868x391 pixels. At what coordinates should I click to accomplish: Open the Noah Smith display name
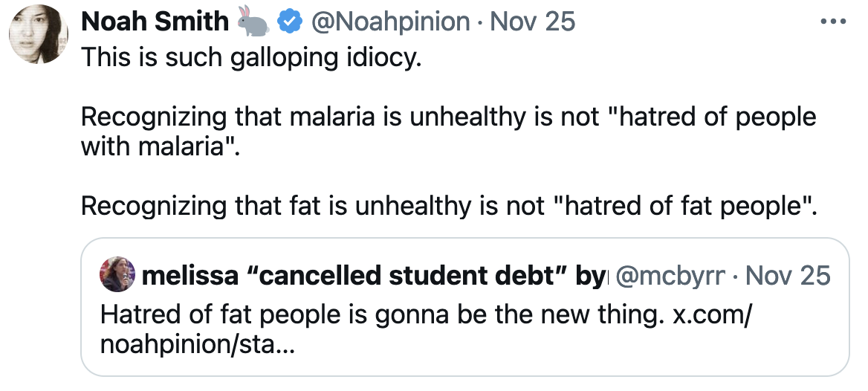pyautogui.click(x=155, y=22)
